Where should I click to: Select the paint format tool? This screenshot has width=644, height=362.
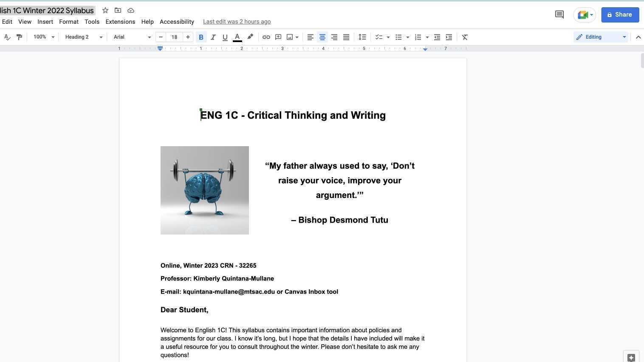(x=19, y=37)
